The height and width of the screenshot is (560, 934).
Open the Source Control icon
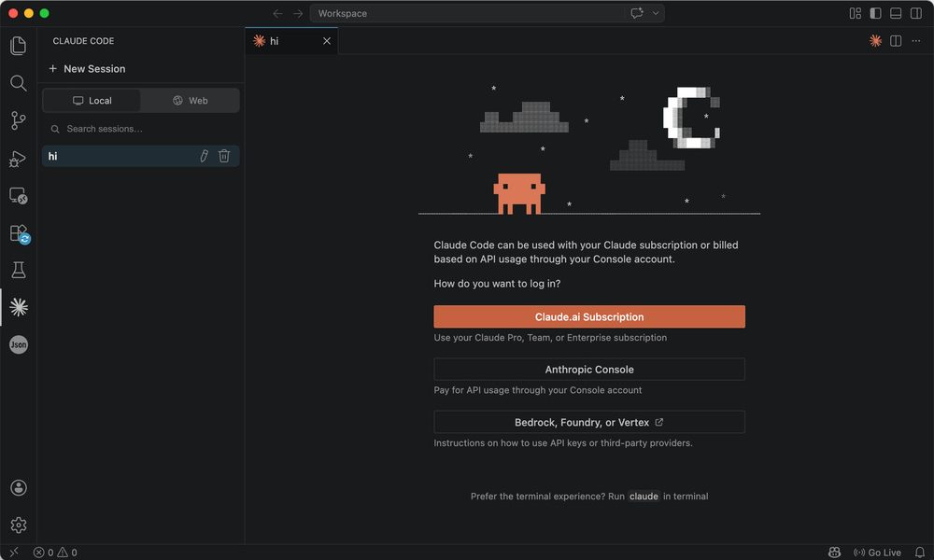(x=18, y=120)
